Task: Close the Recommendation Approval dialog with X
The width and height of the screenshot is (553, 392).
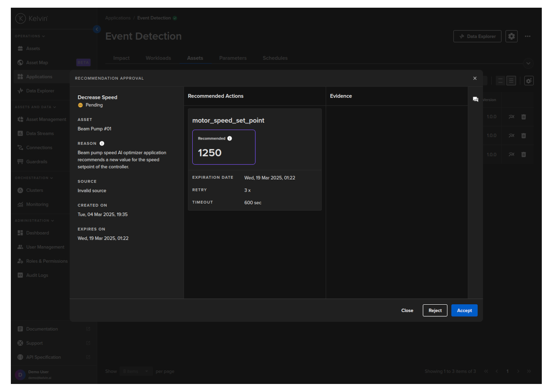Action: (x=475, y=78)
